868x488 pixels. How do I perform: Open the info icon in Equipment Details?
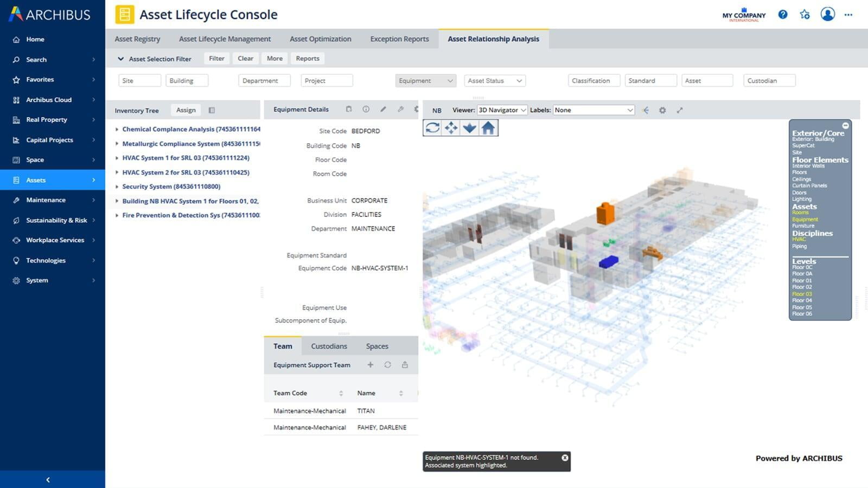(x=366, y=110)
